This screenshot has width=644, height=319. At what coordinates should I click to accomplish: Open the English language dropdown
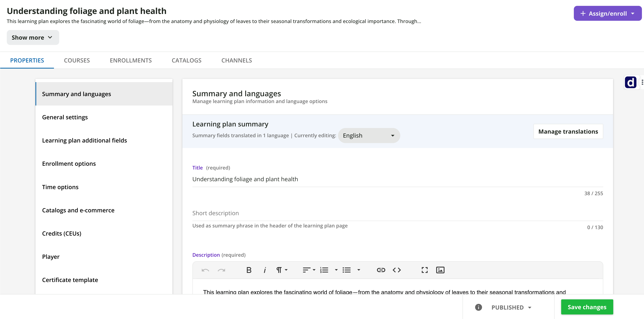pos(369,135)
